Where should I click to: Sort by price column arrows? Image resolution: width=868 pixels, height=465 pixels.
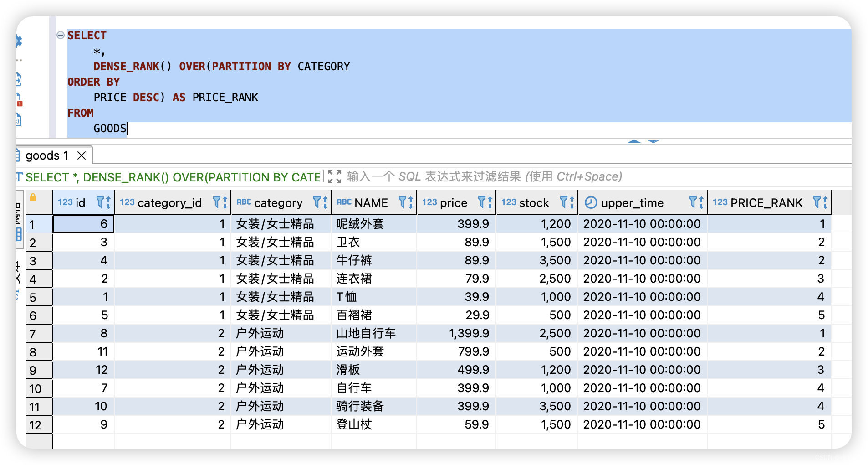(490, 202)
